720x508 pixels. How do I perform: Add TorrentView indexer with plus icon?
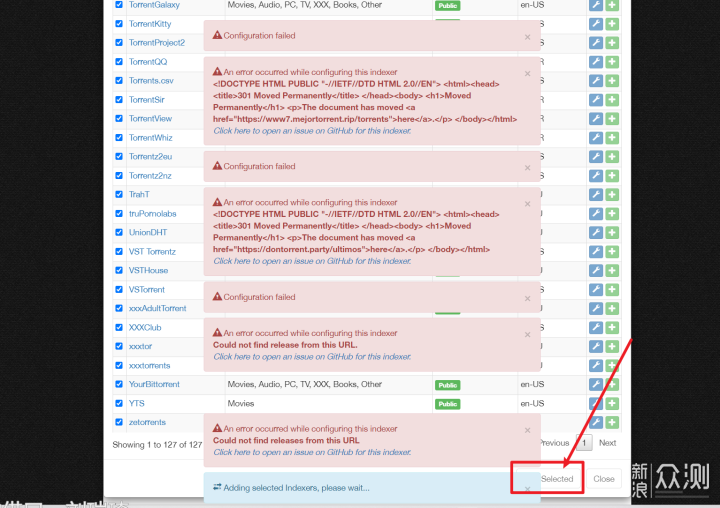click(x=612, y=119)
